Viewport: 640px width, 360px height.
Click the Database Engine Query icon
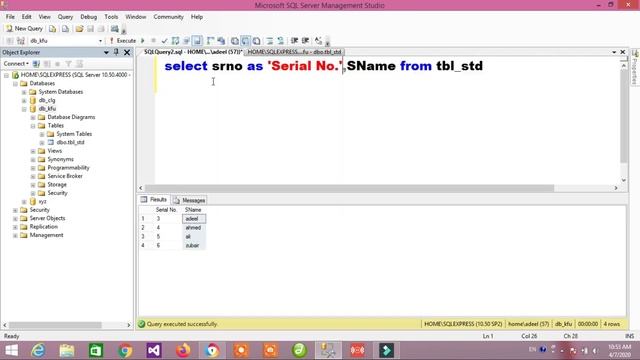[52, 29]
